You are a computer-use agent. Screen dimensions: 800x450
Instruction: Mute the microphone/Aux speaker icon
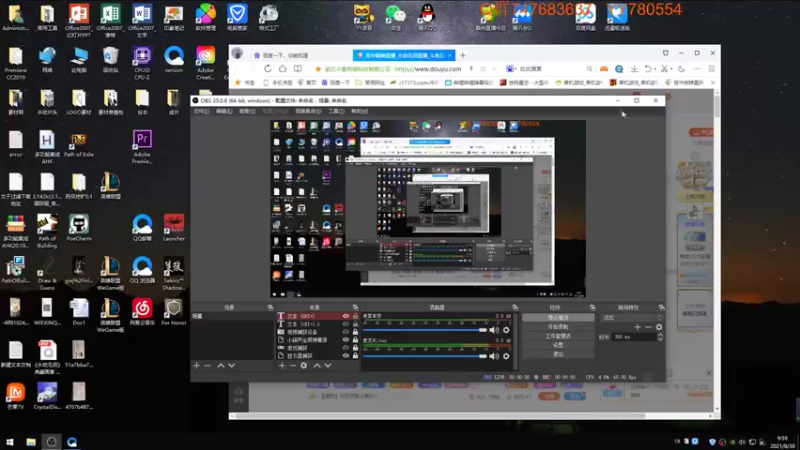494,356
